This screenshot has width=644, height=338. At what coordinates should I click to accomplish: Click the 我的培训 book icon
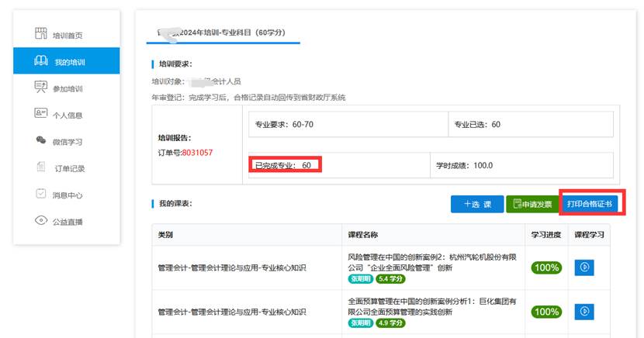[41, 60]
